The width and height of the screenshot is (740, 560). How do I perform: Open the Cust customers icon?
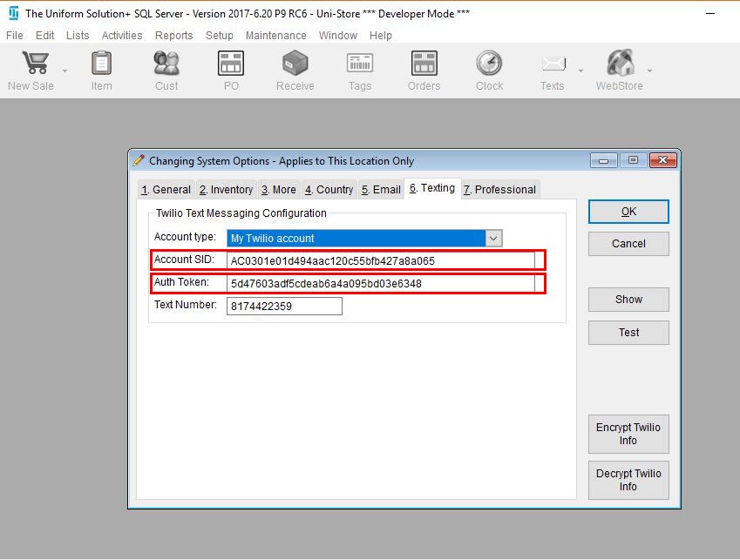pyautogui.click(x=166, y=63)
